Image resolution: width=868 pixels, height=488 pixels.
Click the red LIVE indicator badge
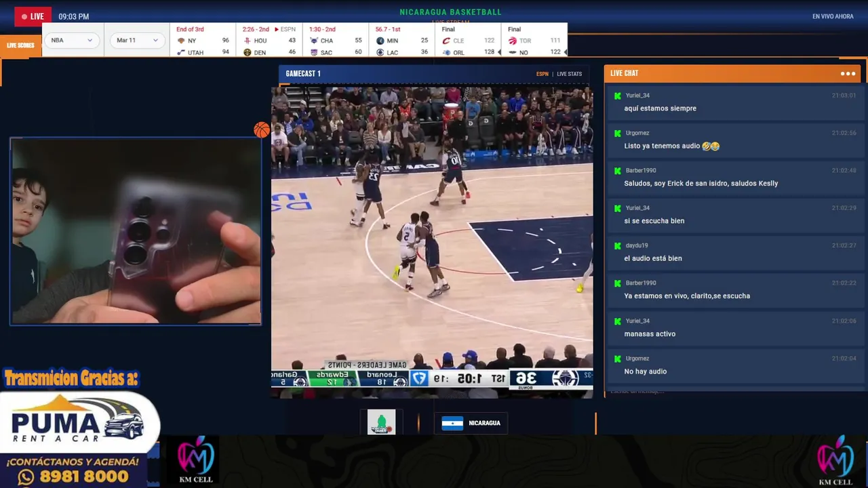pyautogui.click(x=33, y=16)
